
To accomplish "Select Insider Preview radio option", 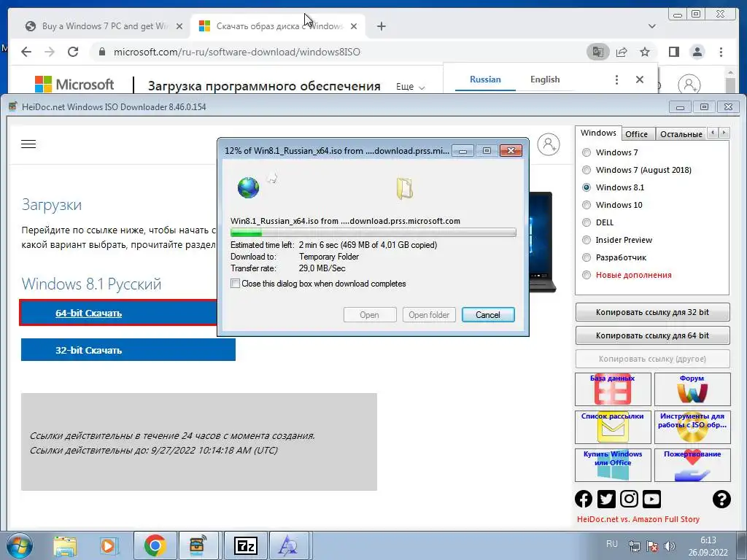I will (587, 240).
